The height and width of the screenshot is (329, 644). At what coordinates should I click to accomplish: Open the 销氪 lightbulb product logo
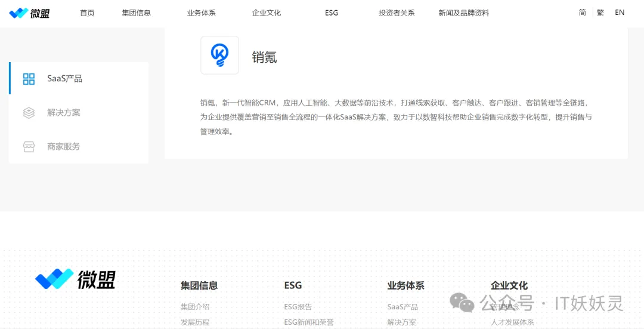219,55
